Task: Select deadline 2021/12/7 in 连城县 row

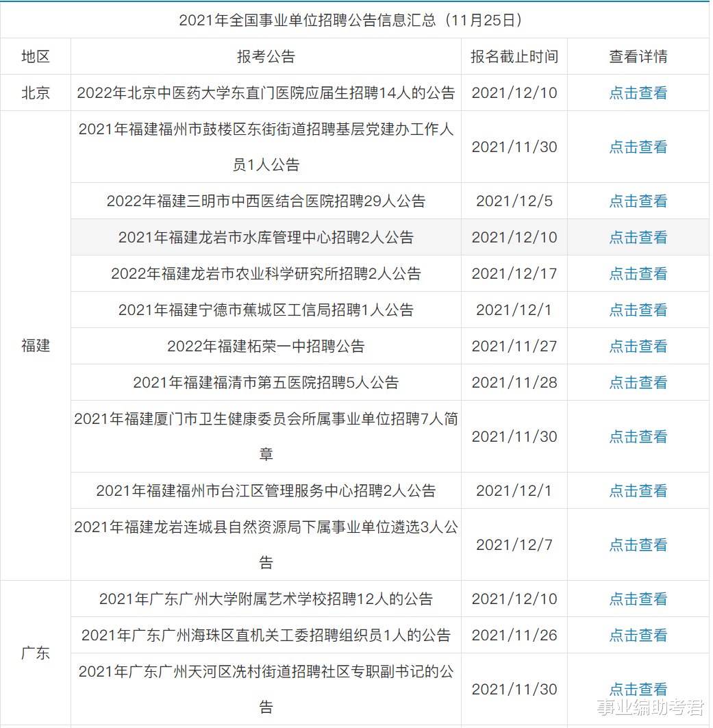Action: pos(514,544)
